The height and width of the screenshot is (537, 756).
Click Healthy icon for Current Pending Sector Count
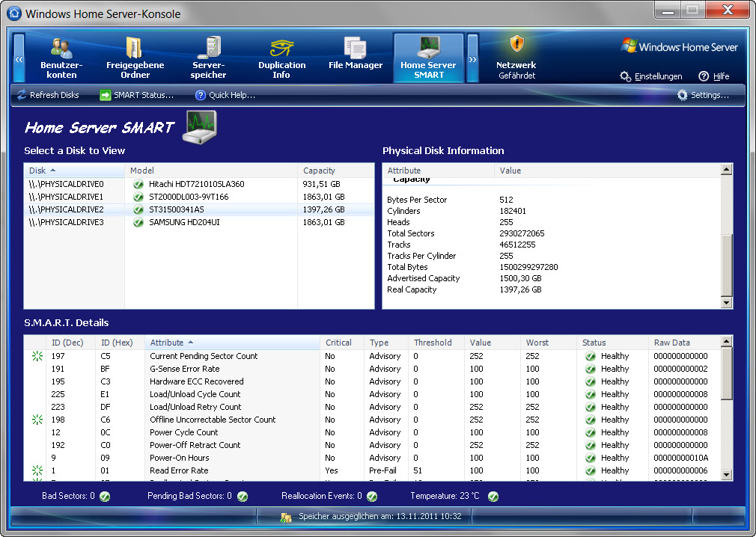tap(590, 356)
